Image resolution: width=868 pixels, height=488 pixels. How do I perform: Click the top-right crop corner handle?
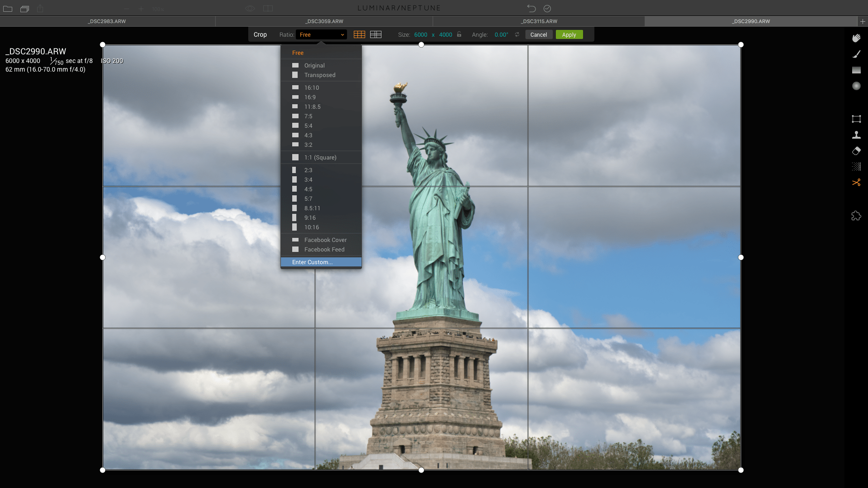(741, 45)
